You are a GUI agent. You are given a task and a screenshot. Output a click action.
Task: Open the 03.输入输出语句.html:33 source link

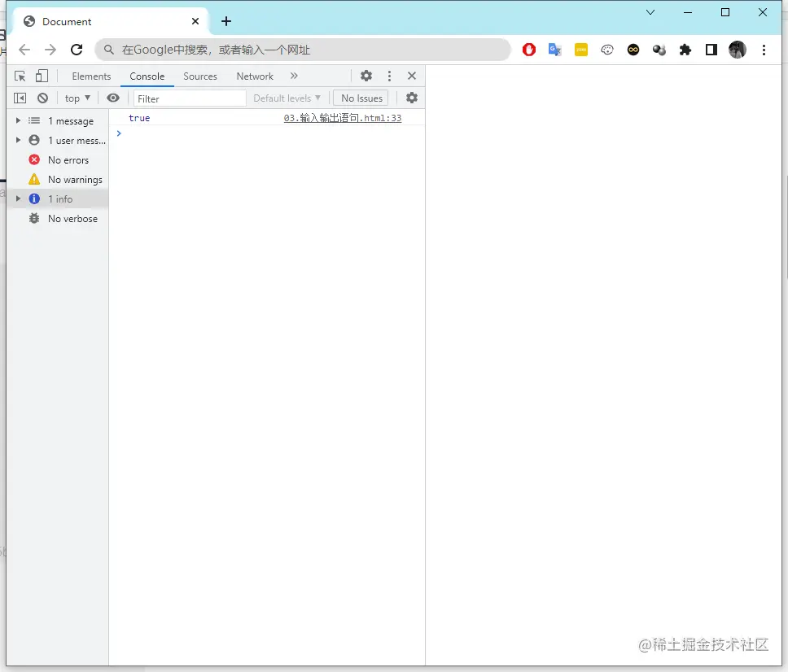[343, 118]
